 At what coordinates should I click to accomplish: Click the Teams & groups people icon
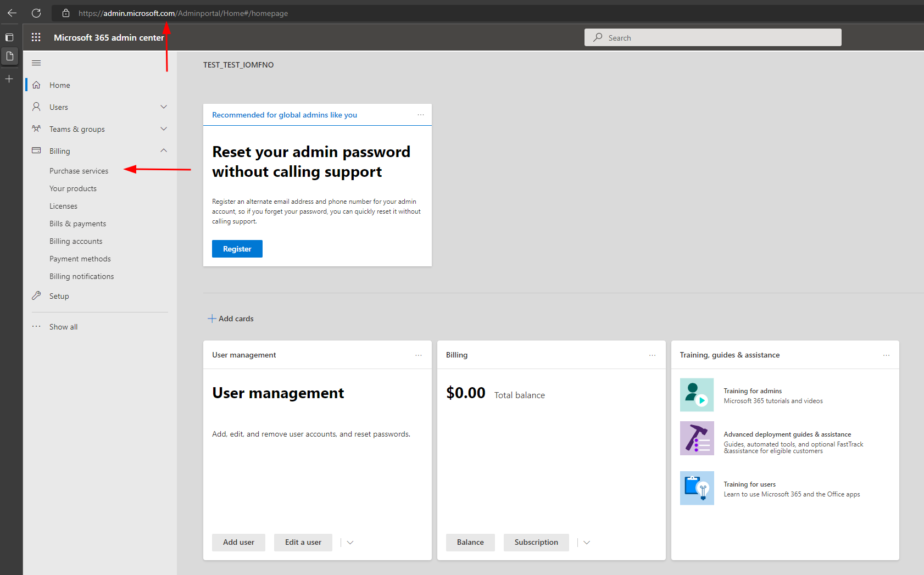[36, 129]
